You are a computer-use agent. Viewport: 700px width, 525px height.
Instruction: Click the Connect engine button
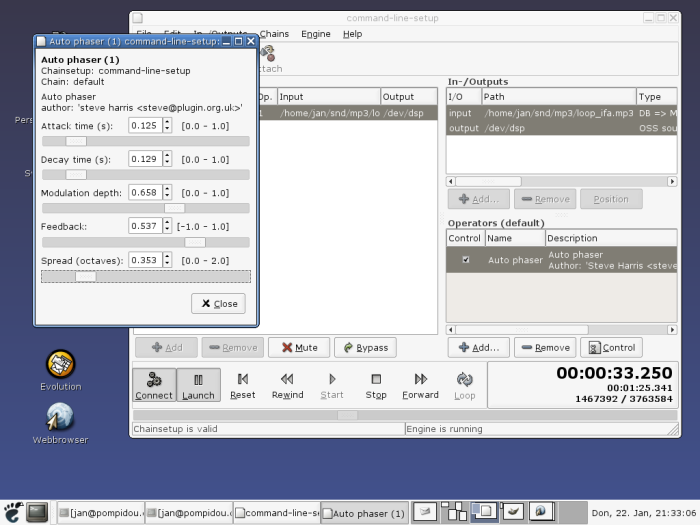(x=154, y=385)
